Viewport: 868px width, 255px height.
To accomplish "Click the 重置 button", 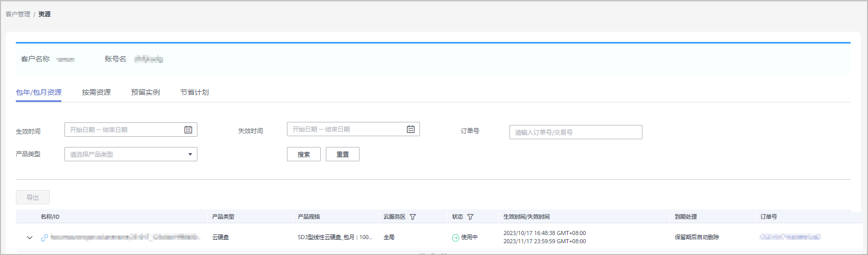I will click(343, 154).
